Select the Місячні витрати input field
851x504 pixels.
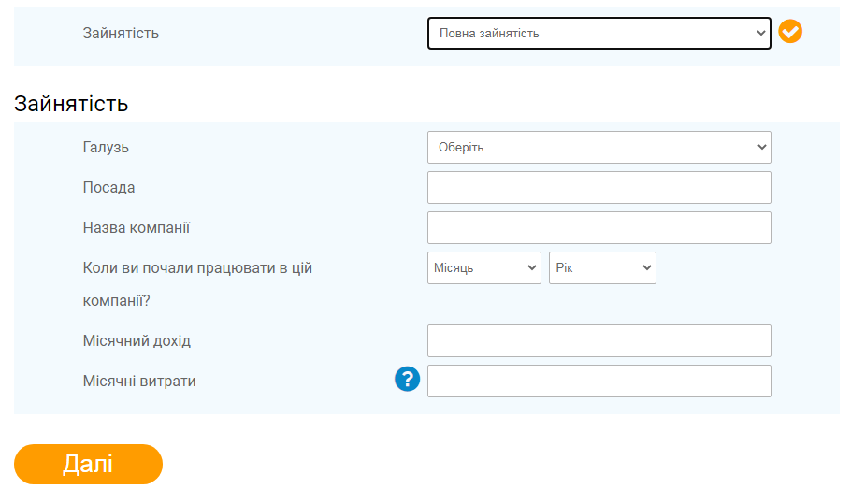pyautogui.click(x=599, y=381)
